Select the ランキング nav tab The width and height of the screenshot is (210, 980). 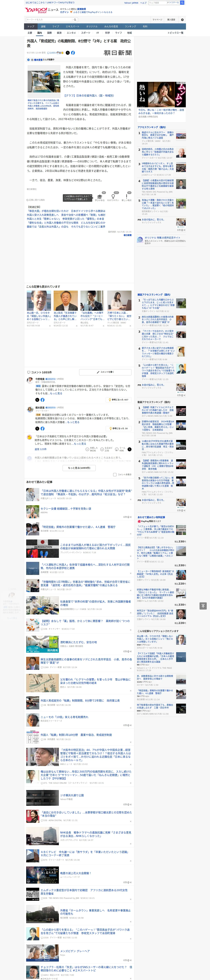tap(130, 27)
